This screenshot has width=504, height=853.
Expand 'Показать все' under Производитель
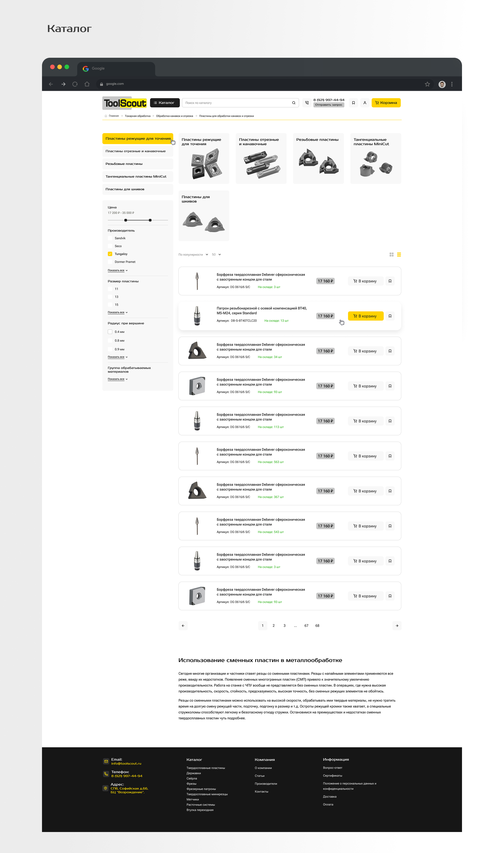pos(118,271)
